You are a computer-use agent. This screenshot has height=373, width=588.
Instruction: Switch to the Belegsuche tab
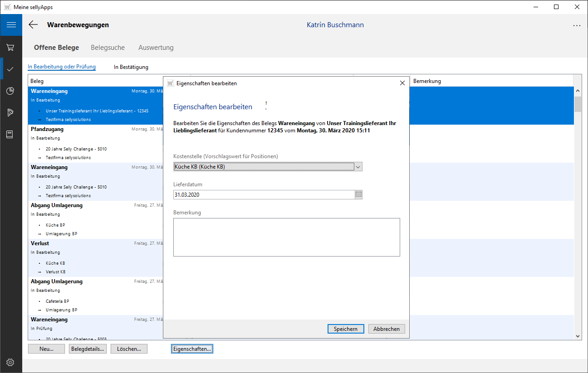coord(108,48)
